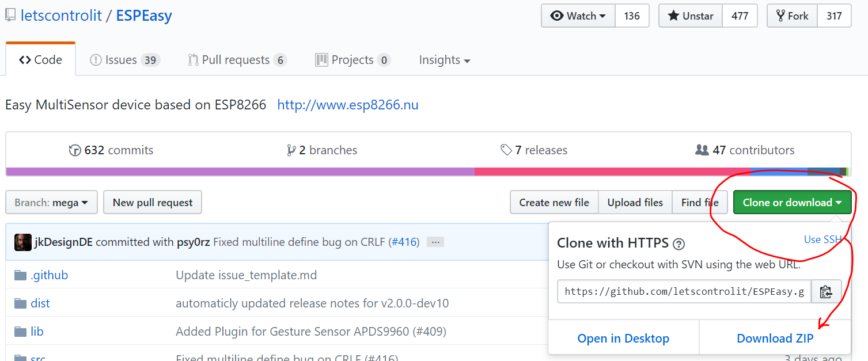View the 477 stargazers count
Image resolution: width=868 pixels, height=361 pixels.
pyautogui.click(x=740, y=16)
